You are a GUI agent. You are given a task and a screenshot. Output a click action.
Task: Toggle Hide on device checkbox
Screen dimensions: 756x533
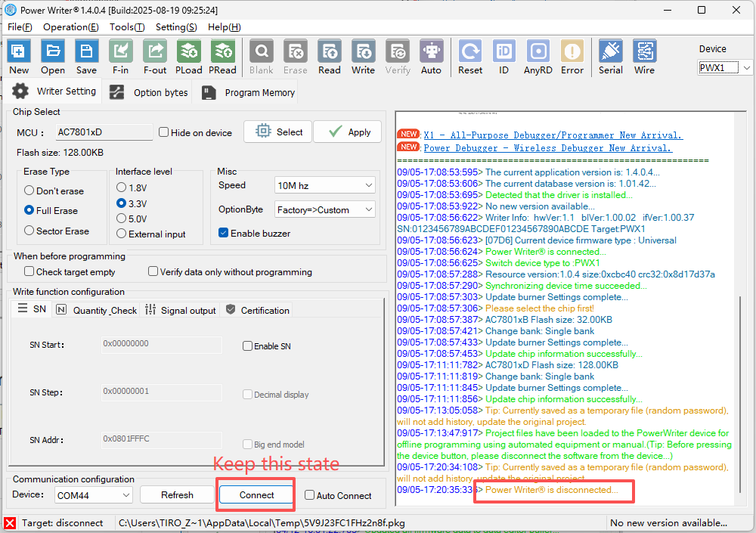(x=164, y=132)
